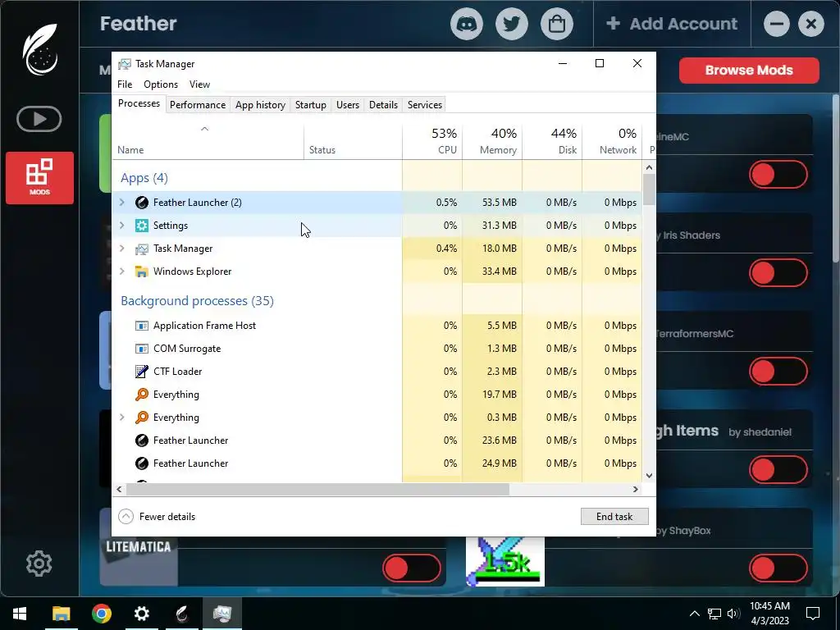Select the Mods section in Feather sidebar
This screenshot has width=840, height=630.
(x=39, y=178)
